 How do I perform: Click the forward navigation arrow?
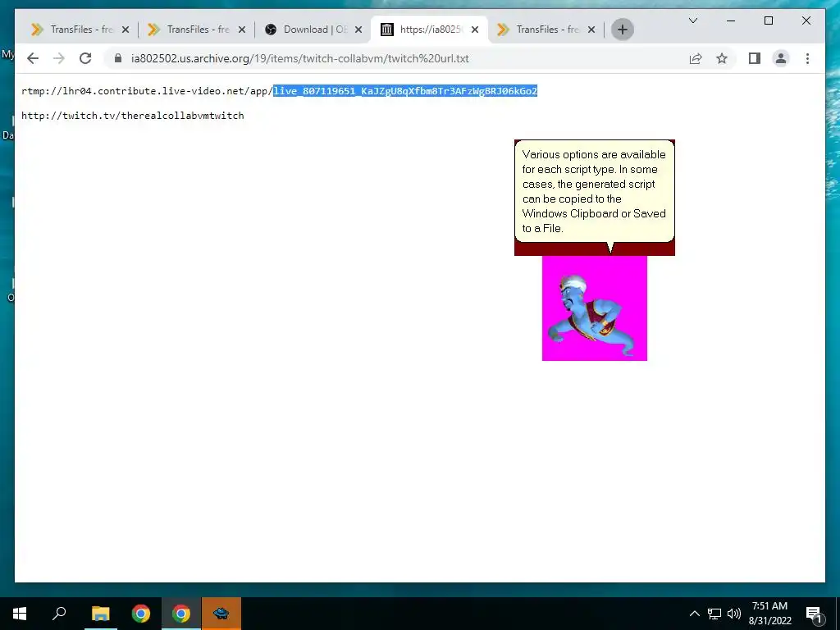(59, 58)
